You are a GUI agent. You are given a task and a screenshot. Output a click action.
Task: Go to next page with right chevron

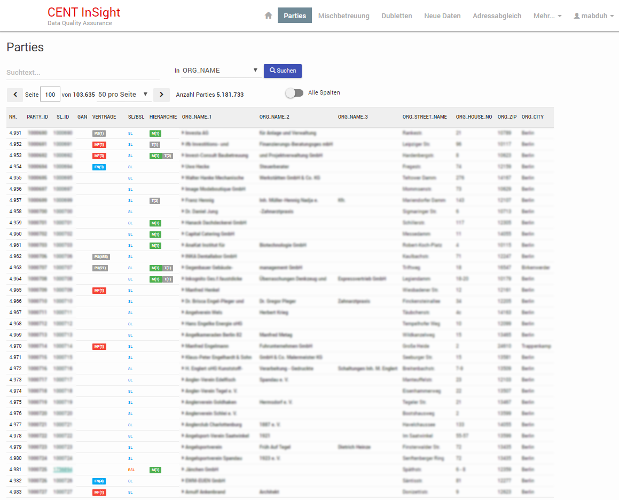(x=162, y=94)
